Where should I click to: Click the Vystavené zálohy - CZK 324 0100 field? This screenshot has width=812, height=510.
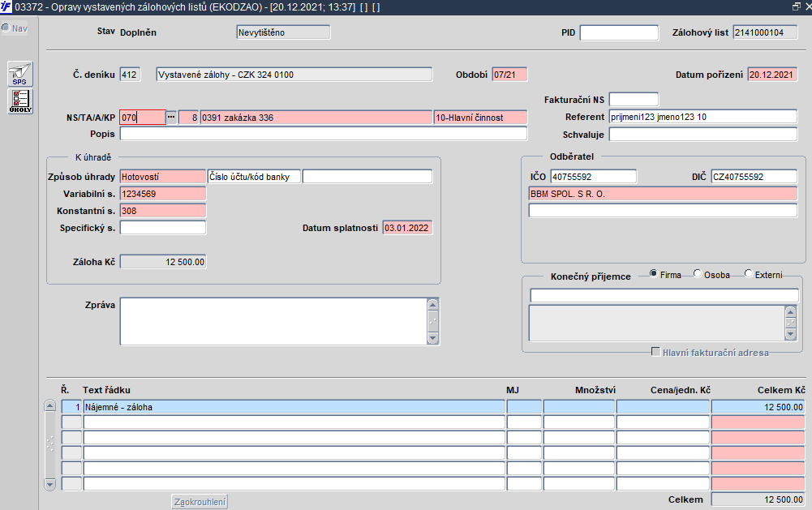[x=294, y=75]
